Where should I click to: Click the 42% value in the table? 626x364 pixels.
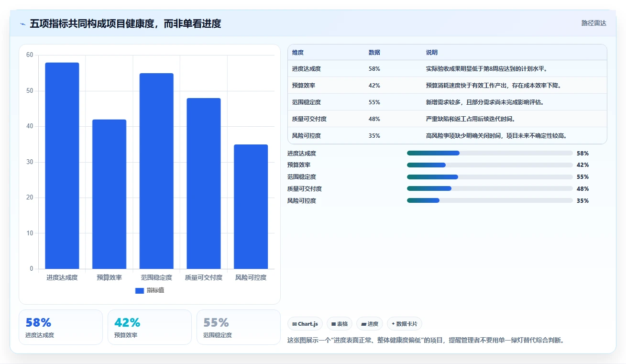pos(374,86)
